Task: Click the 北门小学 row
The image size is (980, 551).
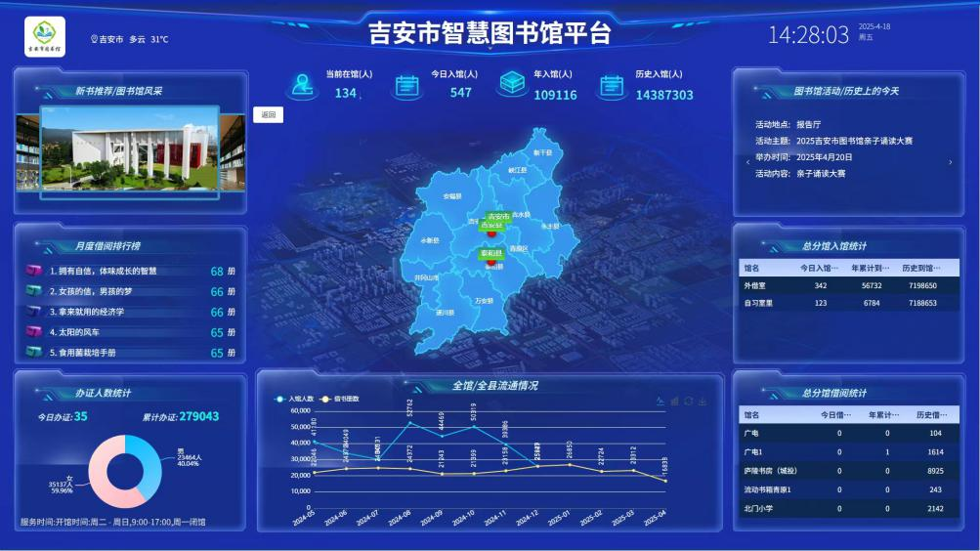Action: (849, 509)
